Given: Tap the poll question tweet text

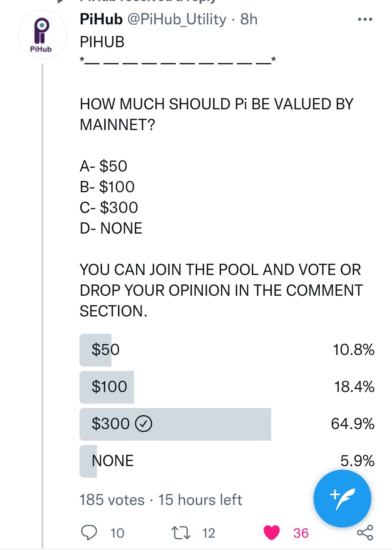Looking at the screenshot, I should tap(216, 114).
